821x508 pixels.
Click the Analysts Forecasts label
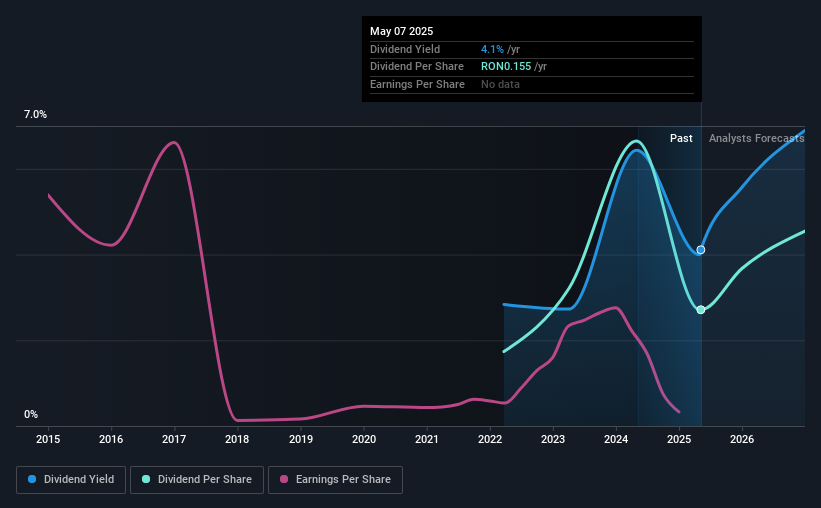click(x=757, y=138)
